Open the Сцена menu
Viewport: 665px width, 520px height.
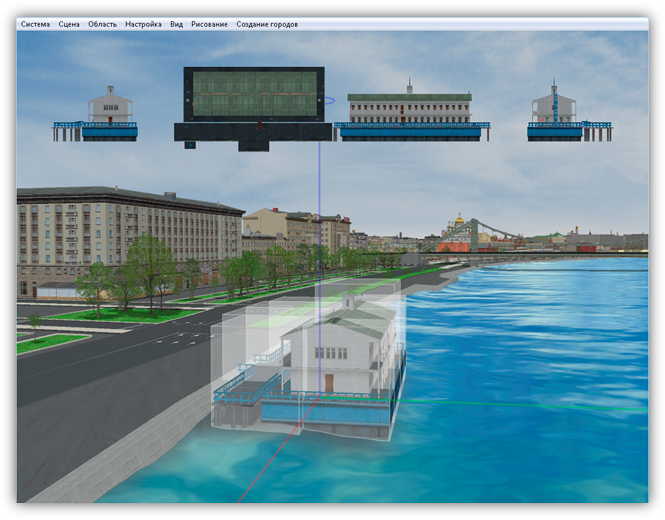(69, 24)
